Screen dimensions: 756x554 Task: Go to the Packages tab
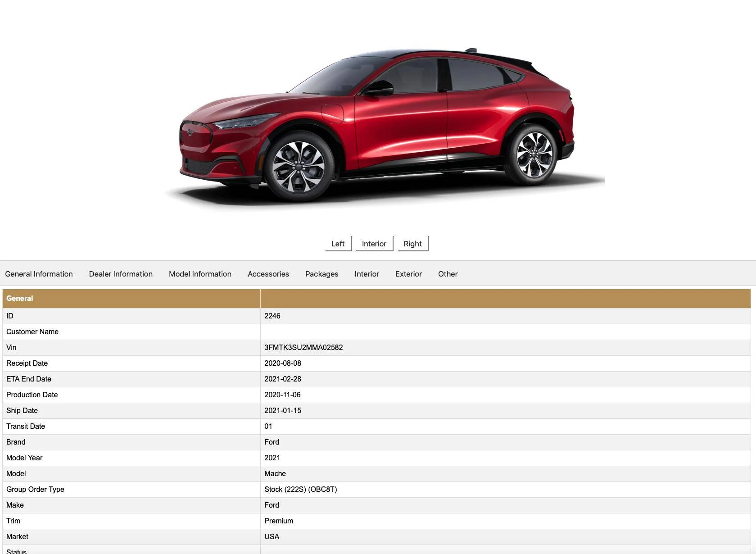(321, 274)
